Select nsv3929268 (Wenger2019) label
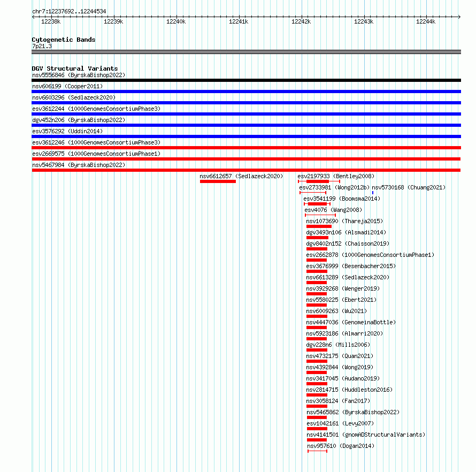This screenshot has height=472, width=476. (343, 288)
